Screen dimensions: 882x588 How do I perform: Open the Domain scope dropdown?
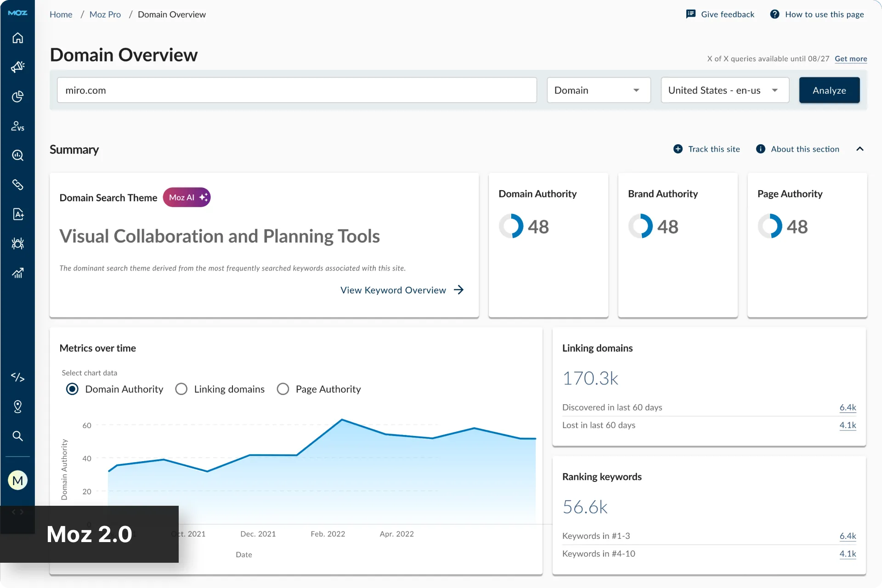coord(599,90)
